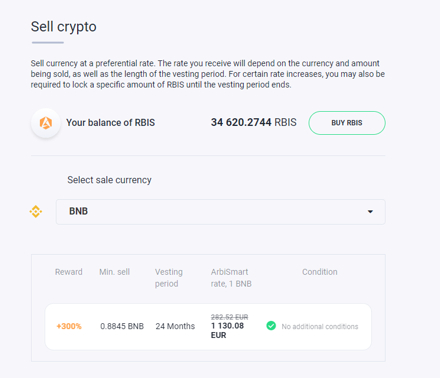Click the Reward column header
440x378 pixels.
[69, 272]
